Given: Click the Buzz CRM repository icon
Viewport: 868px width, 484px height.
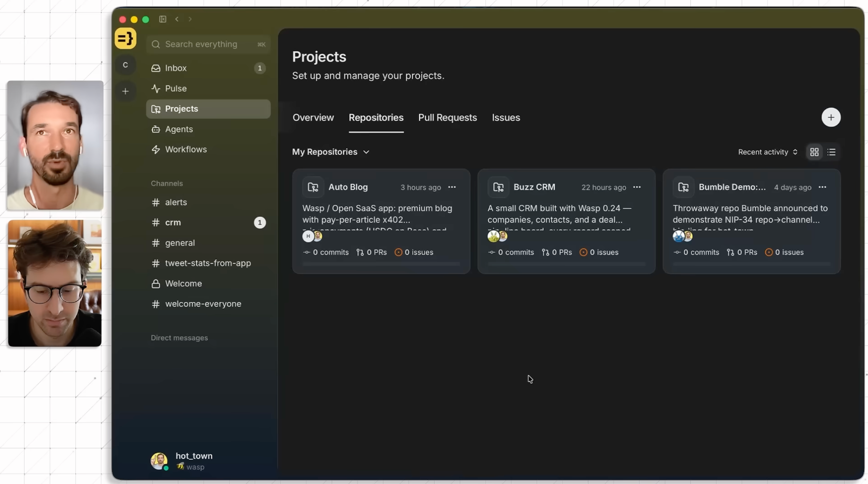Looking at the screenshot, I should (x=498, y=187).
